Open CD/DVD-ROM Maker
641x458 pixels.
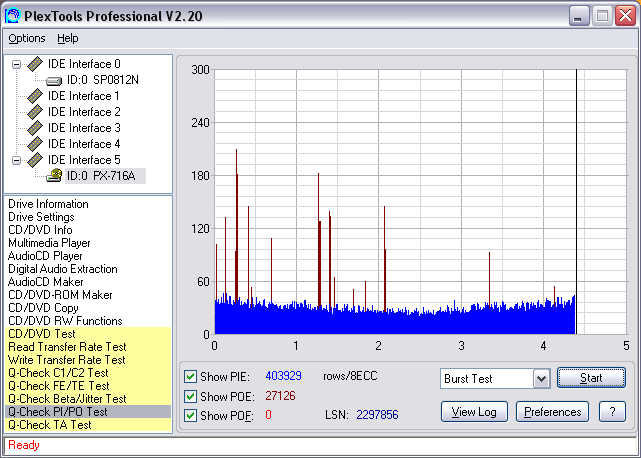[x=60, y=295]
